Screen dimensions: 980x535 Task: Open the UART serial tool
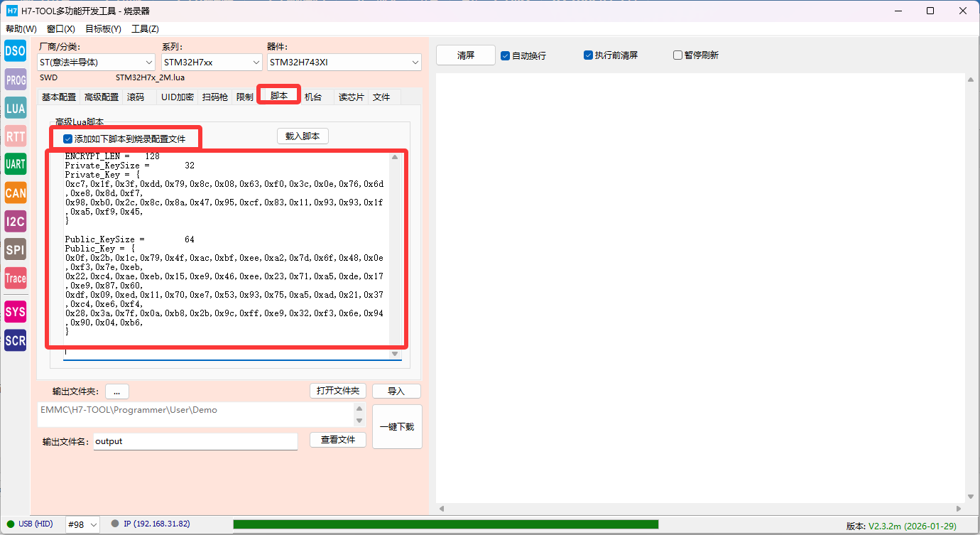16,164
